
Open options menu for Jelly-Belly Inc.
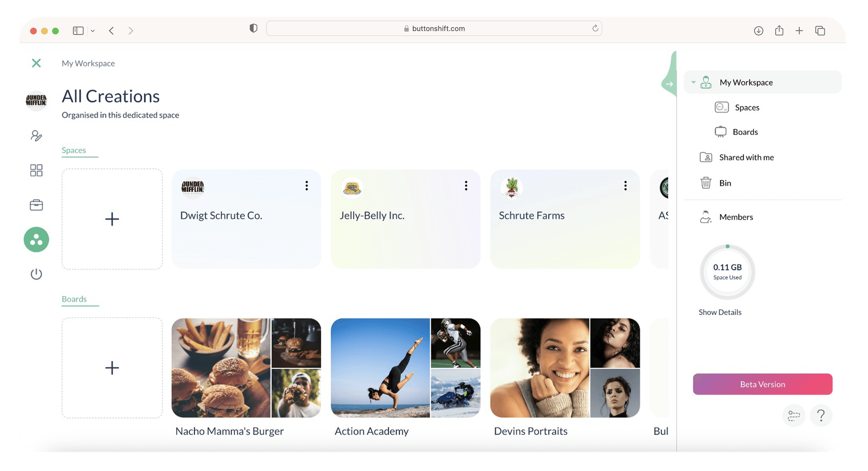466,185
